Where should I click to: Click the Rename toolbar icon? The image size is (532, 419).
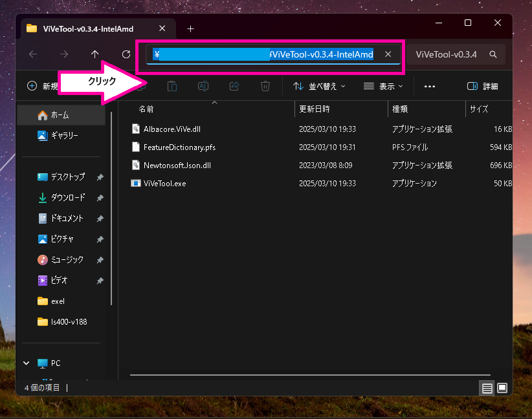tap(203, 86)
